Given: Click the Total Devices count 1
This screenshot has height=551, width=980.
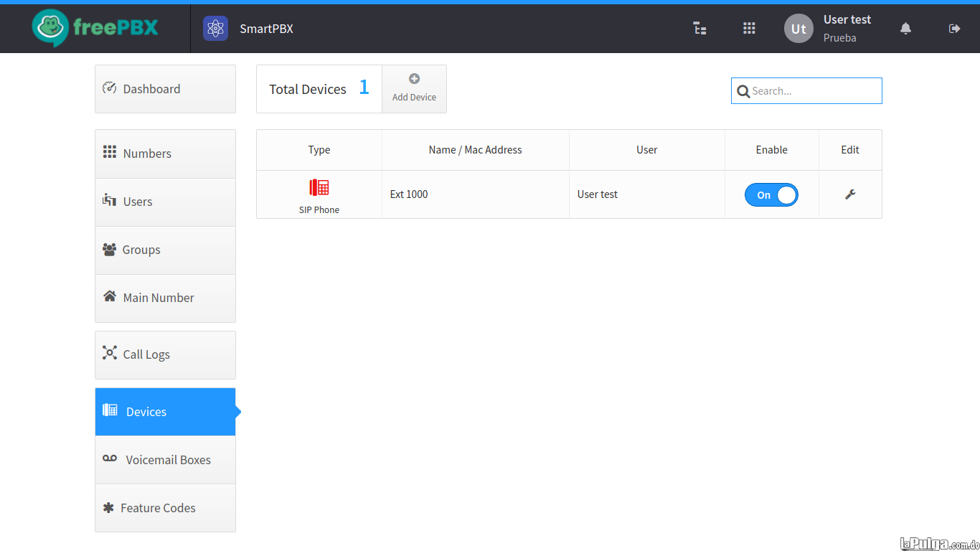Looking at the screenshot, I should coord(364,88).
